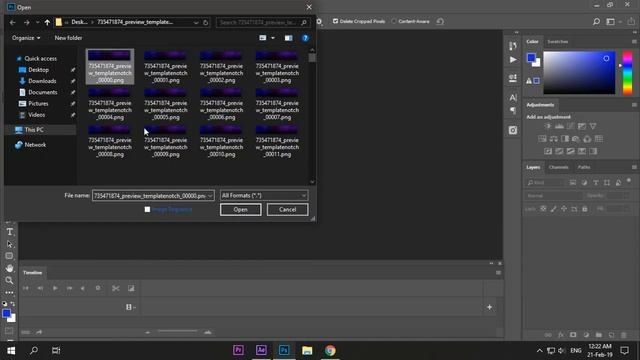
Task: Toggle layer filtering on/off switch
Action: (629, 181)
